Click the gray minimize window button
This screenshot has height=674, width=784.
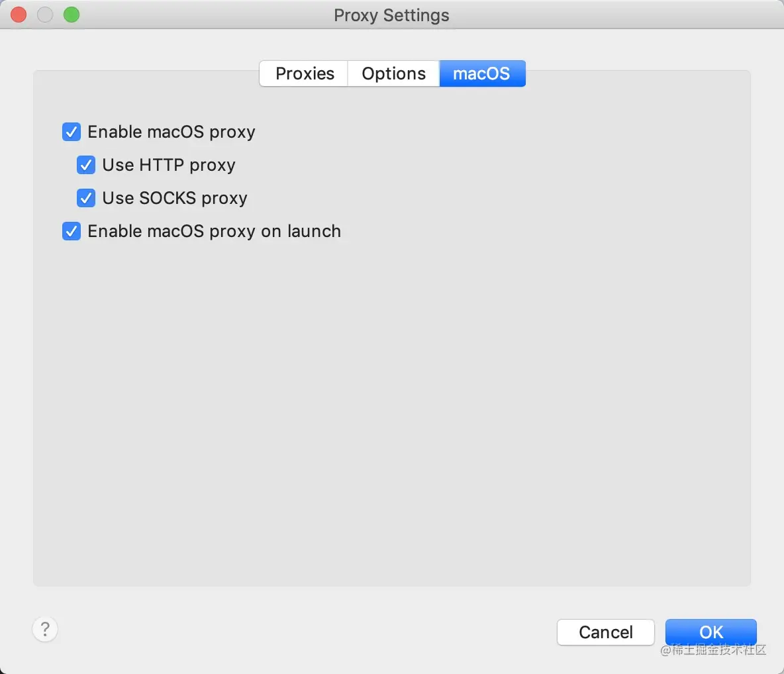coord(45,15)
